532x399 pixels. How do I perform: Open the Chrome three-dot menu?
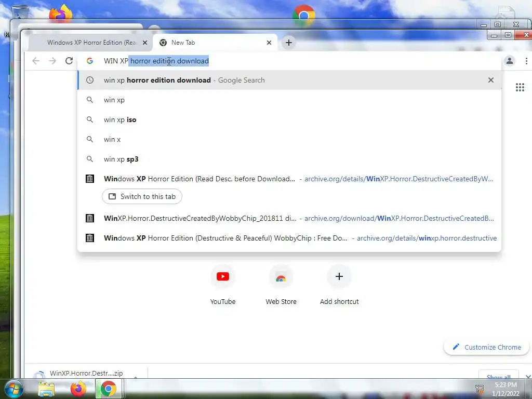pyautogui.click(x=526, y=61)
